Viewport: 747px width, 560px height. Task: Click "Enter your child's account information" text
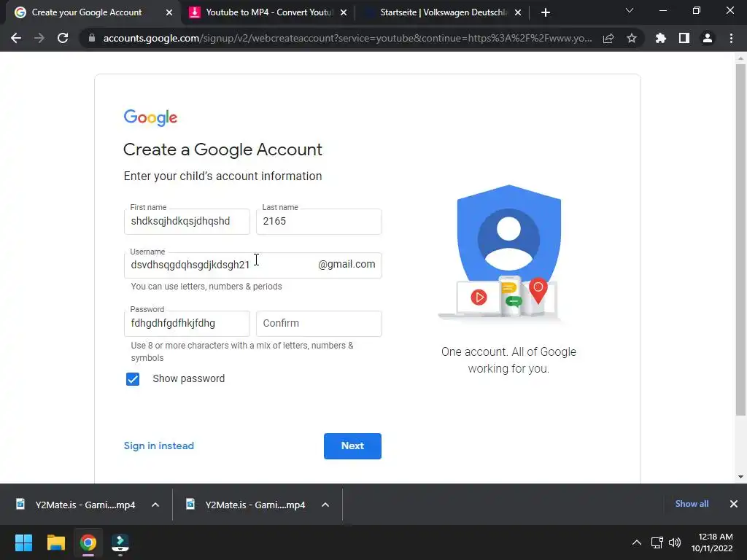(x=223, y=176)
